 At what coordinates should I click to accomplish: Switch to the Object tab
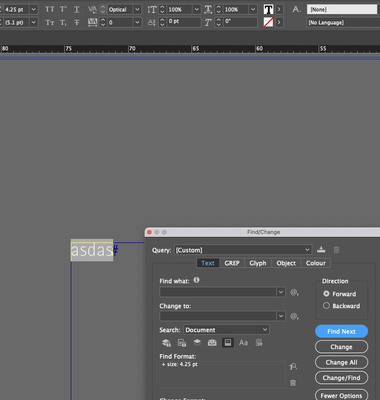tap(286, 263)
